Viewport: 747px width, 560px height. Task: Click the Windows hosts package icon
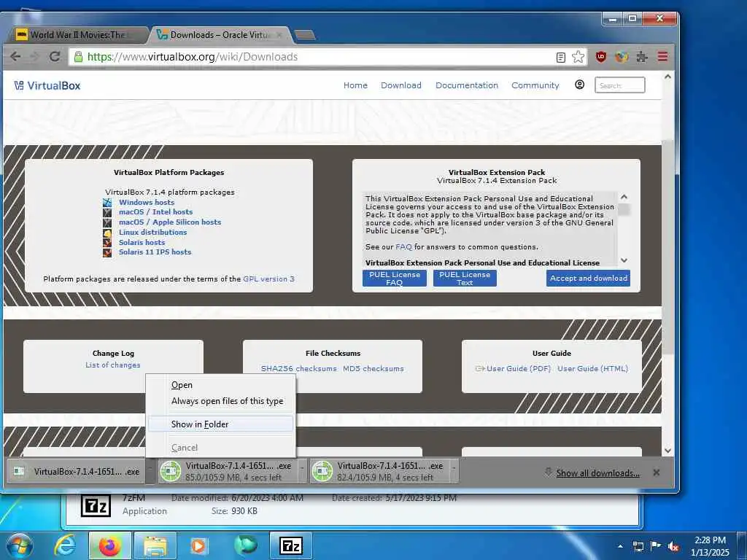107,203
